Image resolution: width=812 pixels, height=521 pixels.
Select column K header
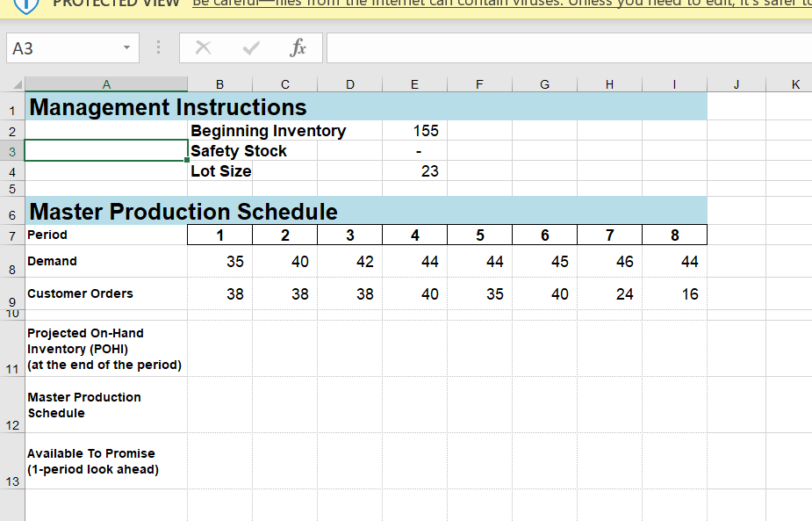pyautogui.click(x=790, y=84)
